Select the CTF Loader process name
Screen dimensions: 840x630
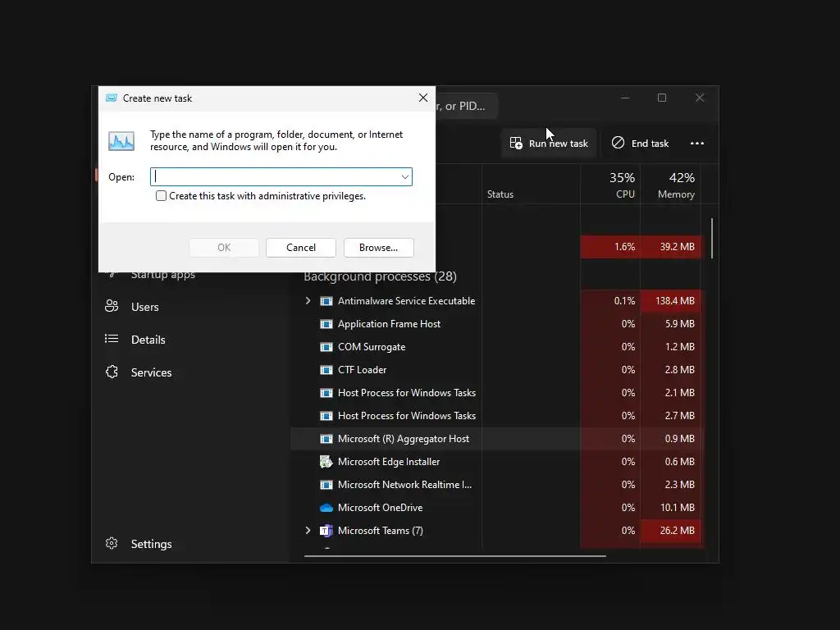(362, 370)
